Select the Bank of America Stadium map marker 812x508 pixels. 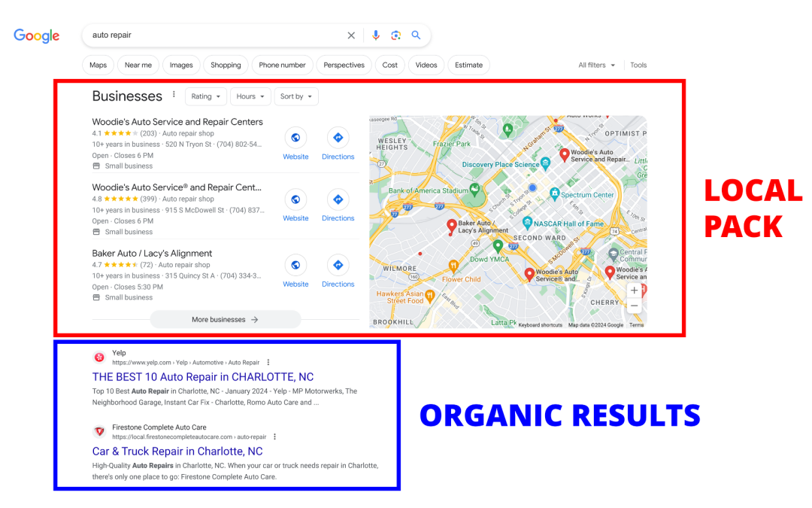pyautogui.click(x=474, y=189)
